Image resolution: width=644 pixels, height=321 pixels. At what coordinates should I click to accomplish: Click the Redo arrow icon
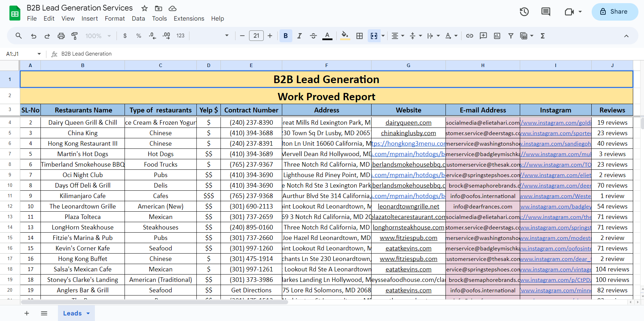pos(47,36)
